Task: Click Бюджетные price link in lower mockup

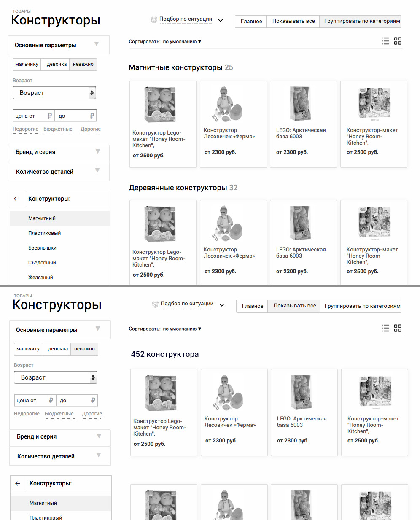Action: (59, 414)
